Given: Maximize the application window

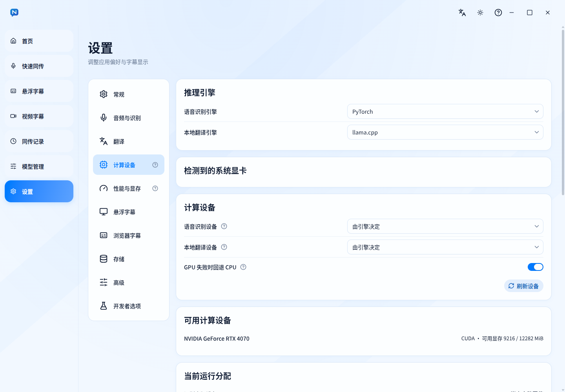Looking at the screenshot, I should [x=530, y=13].
